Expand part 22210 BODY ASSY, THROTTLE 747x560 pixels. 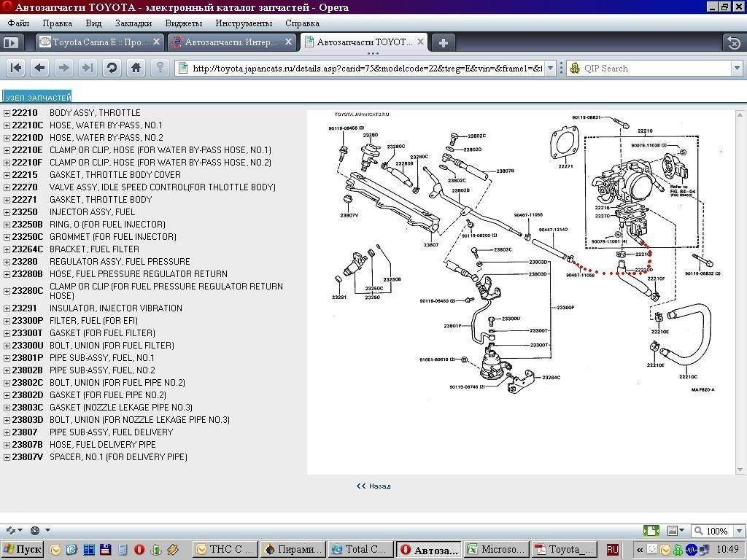tap(7, 114)
